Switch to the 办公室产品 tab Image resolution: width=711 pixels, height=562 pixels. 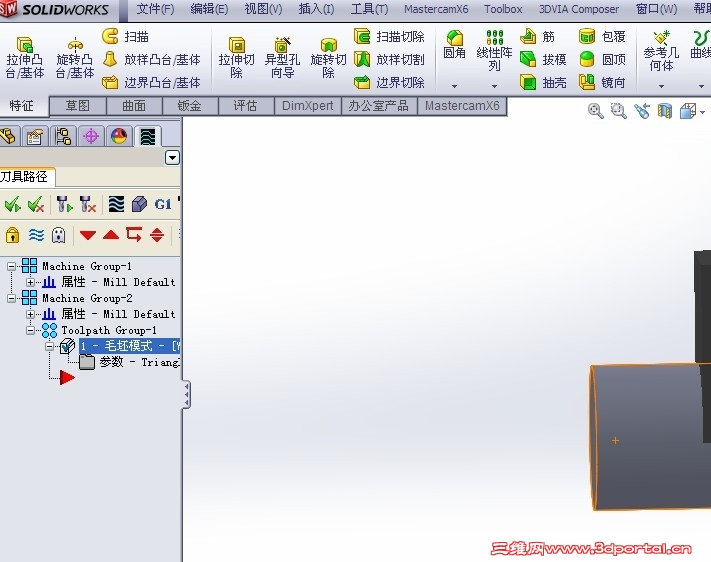379,106
